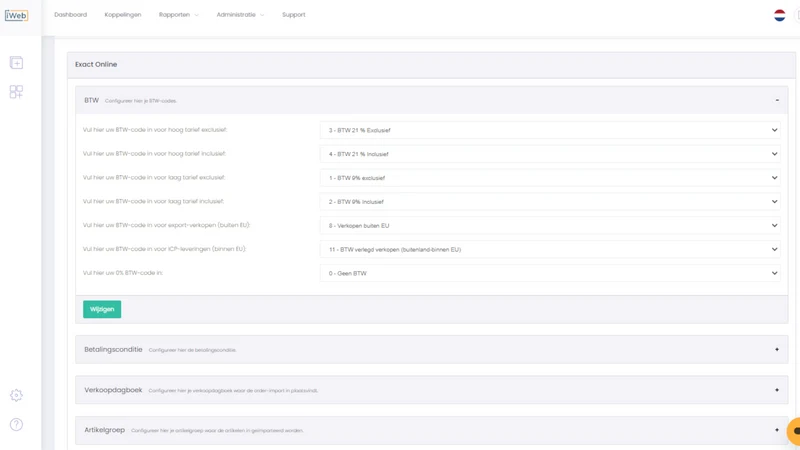800x450 pixels.
Task: Open Support page
Action: [x=294, y=15]
